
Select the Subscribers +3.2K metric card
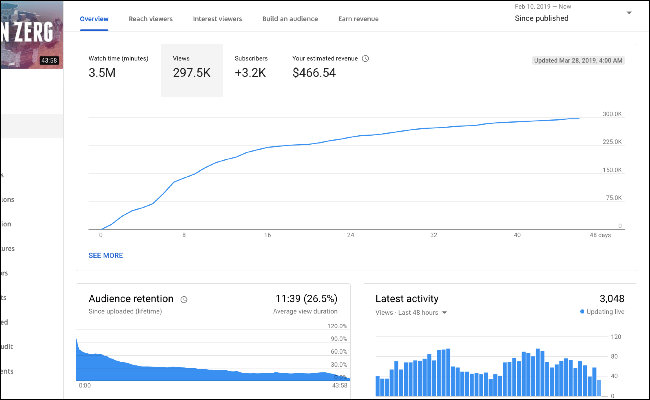[x=251, y=70]
